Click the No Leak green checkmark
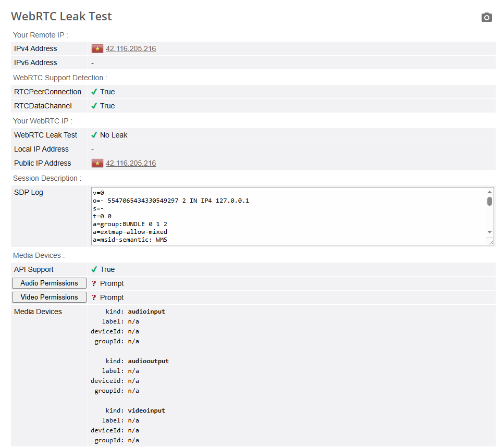 (94, 135)
